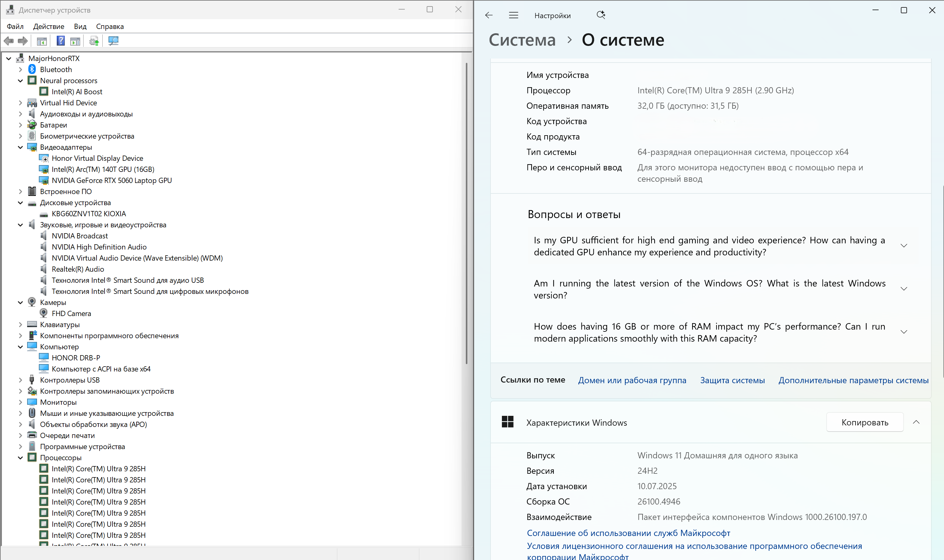Expand the Клавиатуры device category

point(20,325)
